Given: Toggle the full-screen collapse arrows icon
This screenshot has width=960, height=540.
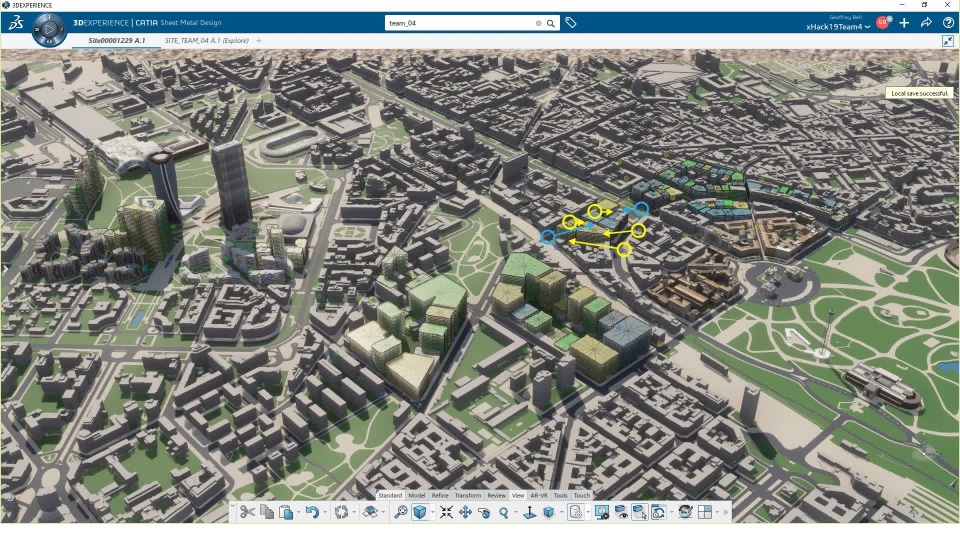Looking at the screenshot, I should click(948, 41).
